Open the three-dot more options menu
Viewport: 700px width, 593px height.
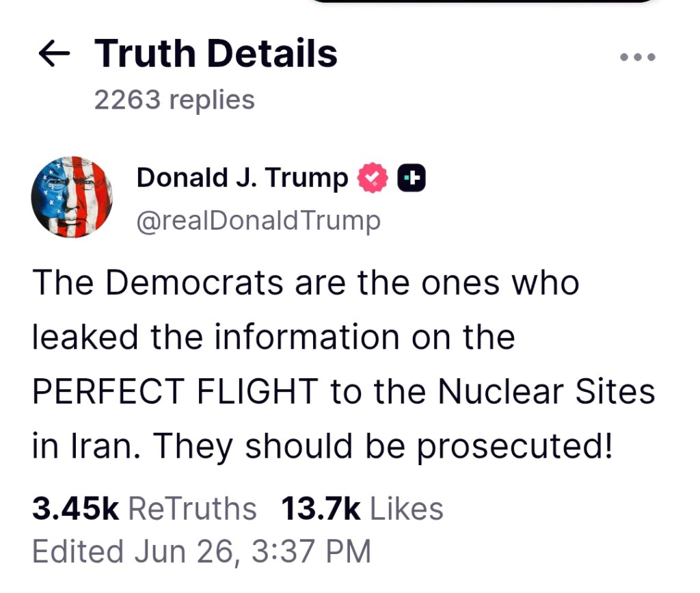click(638, 57)
